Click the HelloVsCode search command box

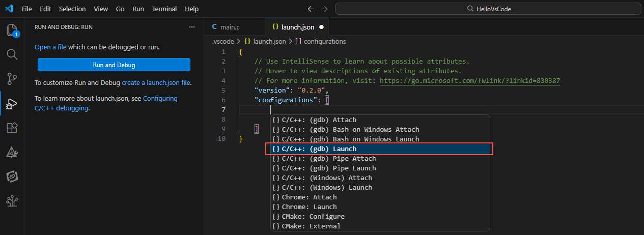point(488,9)
